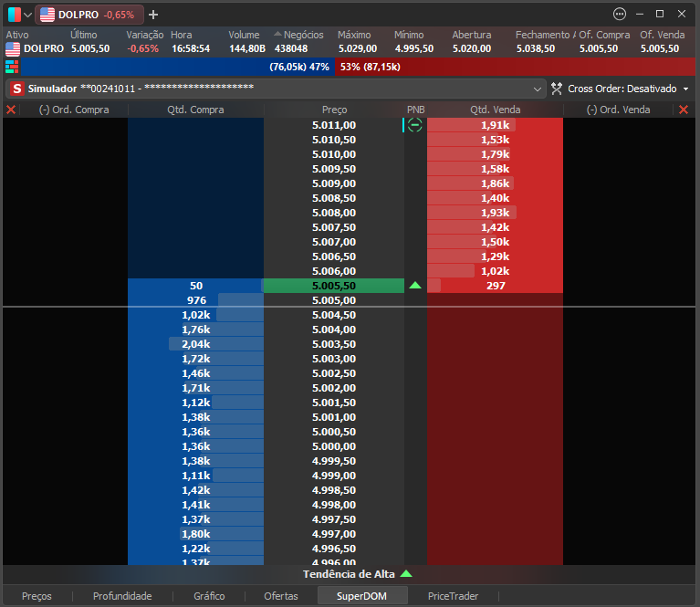Click the Qtd. Venda column header
This screenshot has height=607, width=700.
click(x=495, y=110)
